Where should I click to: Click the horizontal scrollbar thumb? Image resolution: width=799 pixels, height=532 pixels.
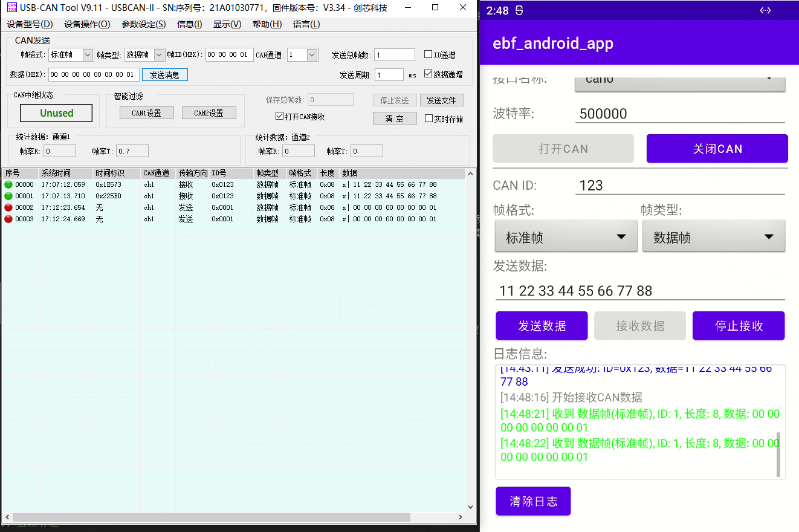[212, 517]
